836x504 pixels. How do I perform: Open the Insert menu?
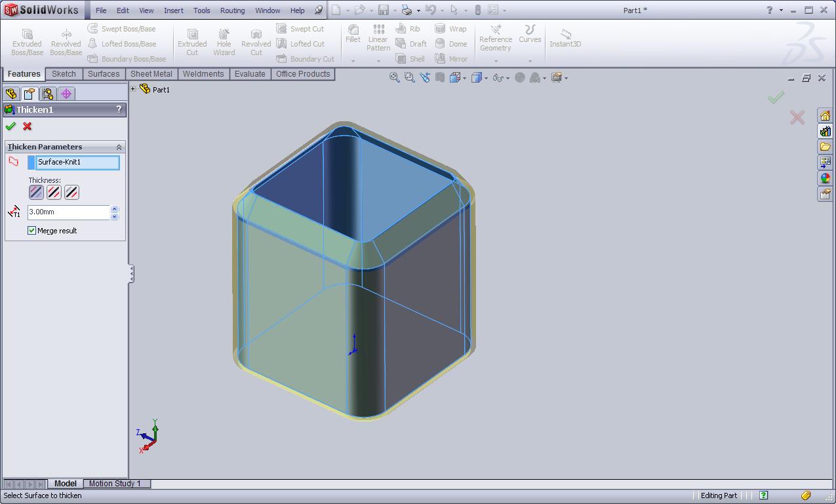(174, 10)
